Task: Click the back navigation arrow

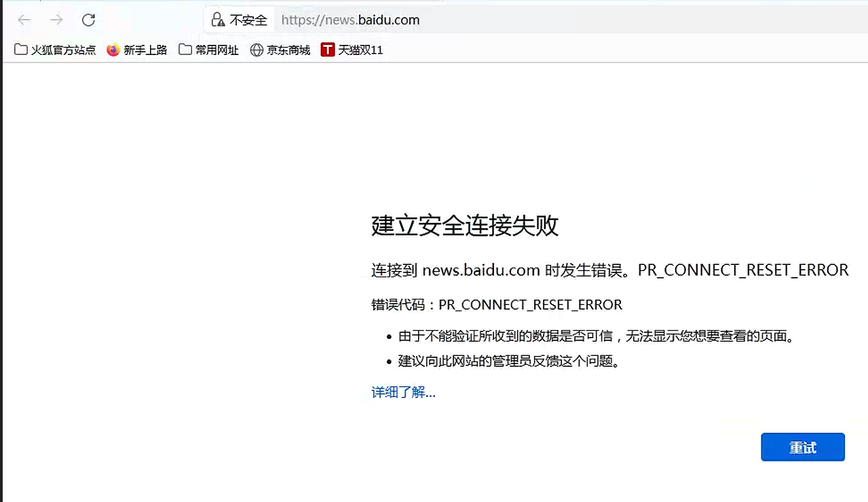Action: tap(24, 20)
